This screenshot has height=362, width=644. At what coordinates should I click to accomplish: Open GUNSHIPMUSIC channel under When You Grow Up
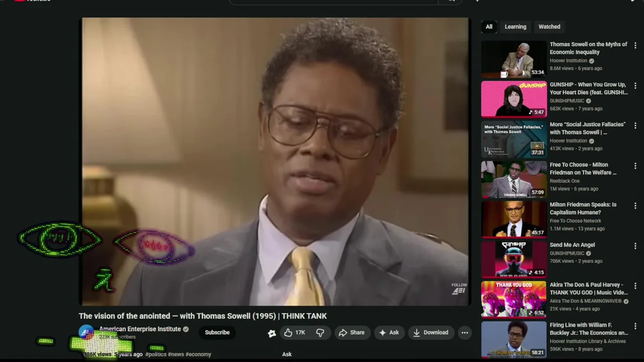[567, 101]
